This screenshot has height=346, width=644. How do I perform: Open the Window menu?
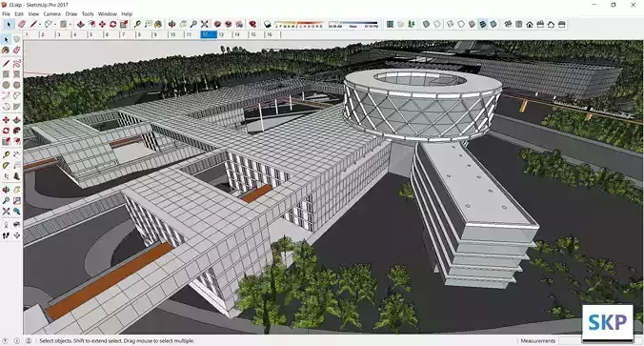[108, 14]
